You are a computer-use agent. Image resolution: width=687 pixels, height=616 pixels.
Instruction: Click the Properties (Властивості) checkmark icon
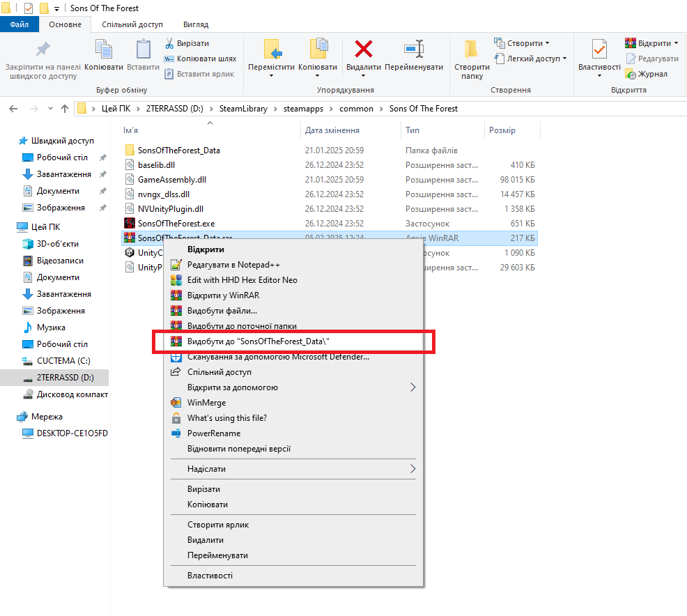click(599, 49)
